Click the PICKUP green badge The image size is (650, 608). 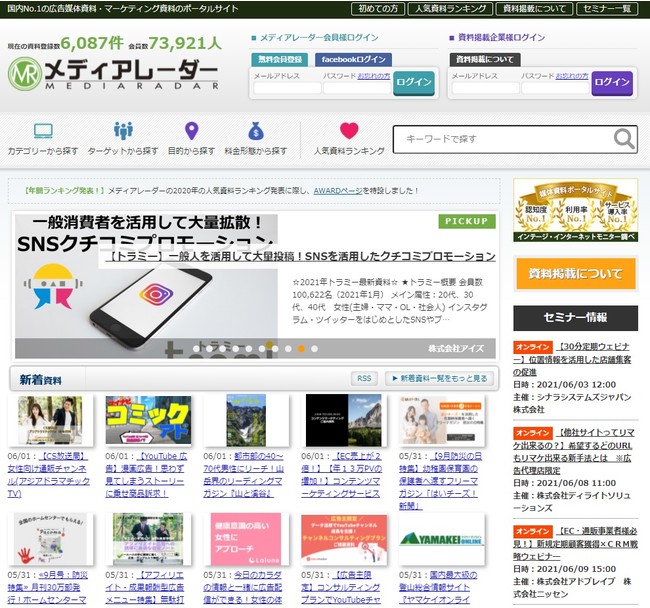pyautogui.click(x=467, y=221)
